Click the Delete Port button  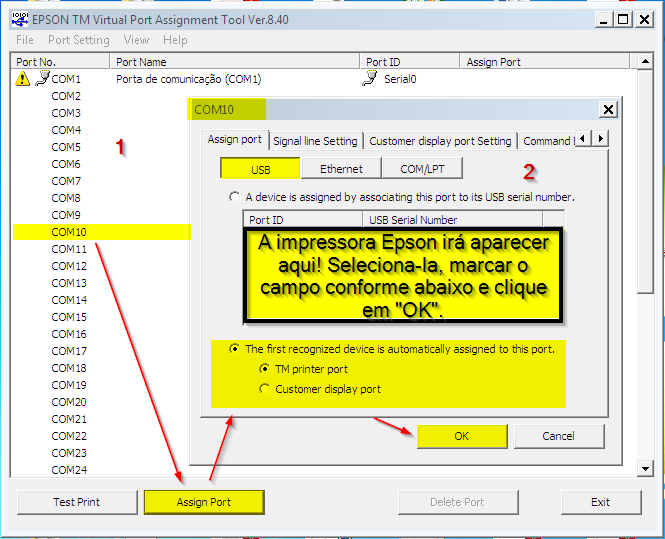tap(458, 502)
